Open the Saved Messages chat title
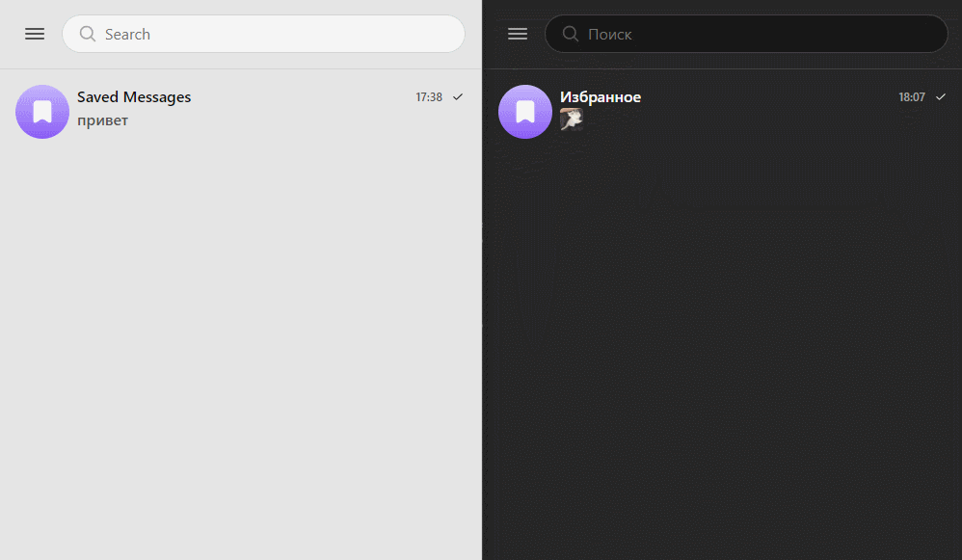The image size is (962, 560). tap(134, 97)
